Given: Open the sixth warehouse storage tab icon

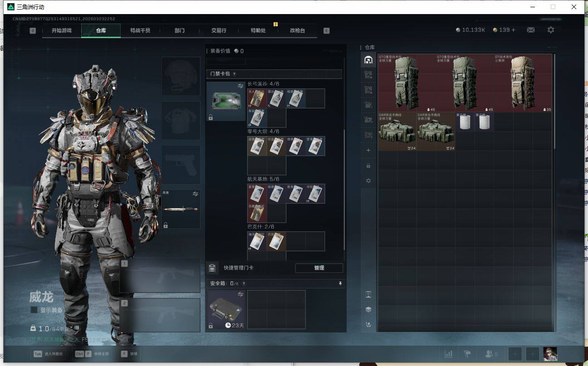Looking at the screenshot, I should [368, 135].
